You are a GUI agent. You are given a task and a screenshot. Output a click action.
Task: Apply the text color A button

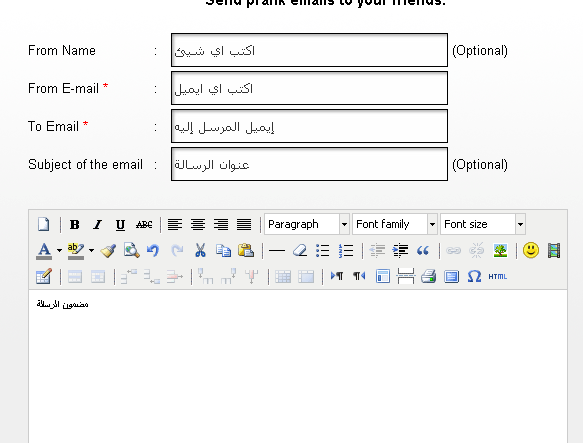pos(44,250)
